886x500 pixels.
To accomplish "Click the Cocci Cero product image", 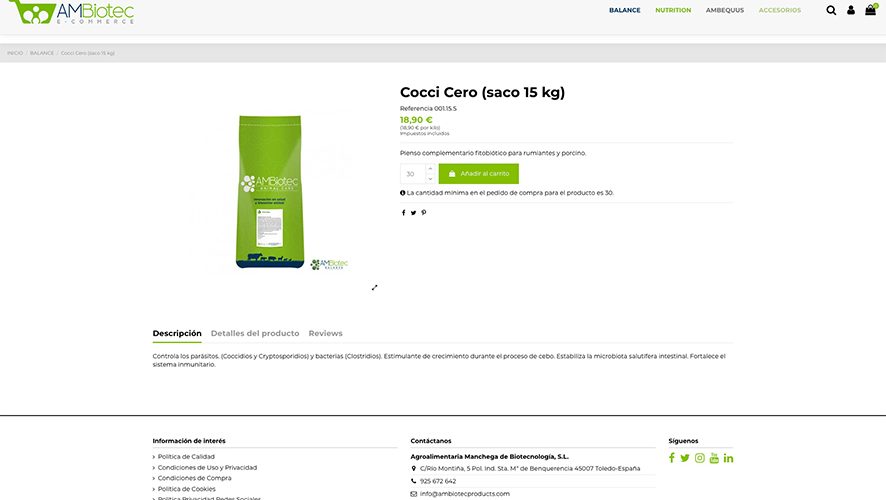I will coord(270,192).
